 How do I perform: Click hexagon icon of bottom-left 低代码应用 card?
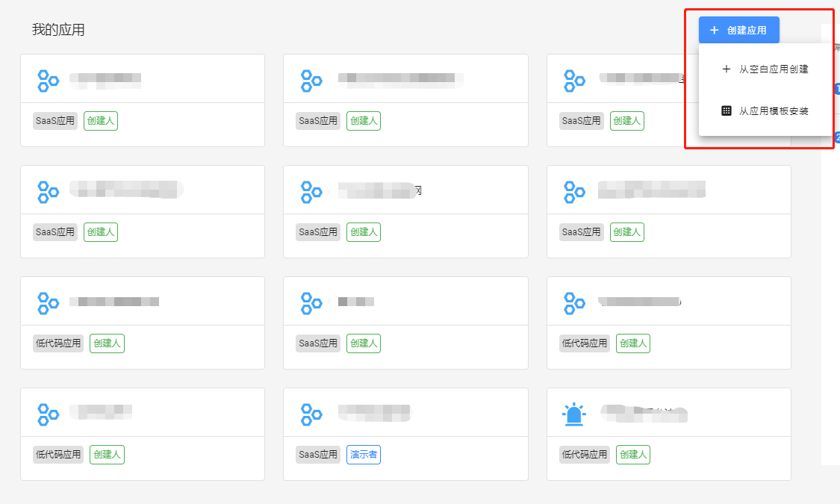click(x=48, y=414)
